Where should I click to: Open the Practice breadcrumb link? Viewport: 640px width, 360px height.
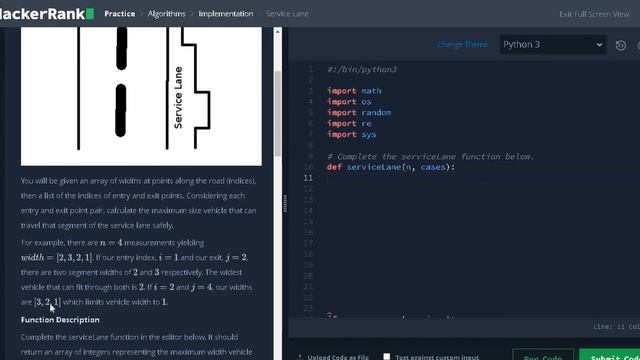point(120,13)
